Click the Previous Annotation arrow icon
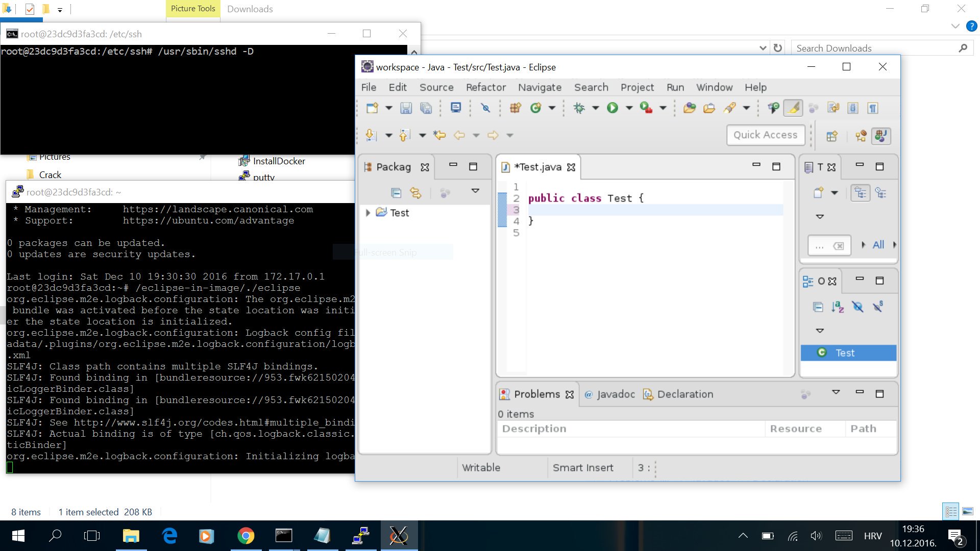The image size is (980, 551). click(405, 135)
